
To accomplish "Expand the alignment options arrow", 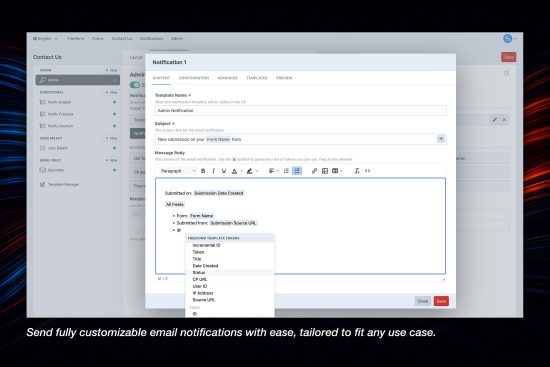I will pyautogui.click(x=277, y=171).
